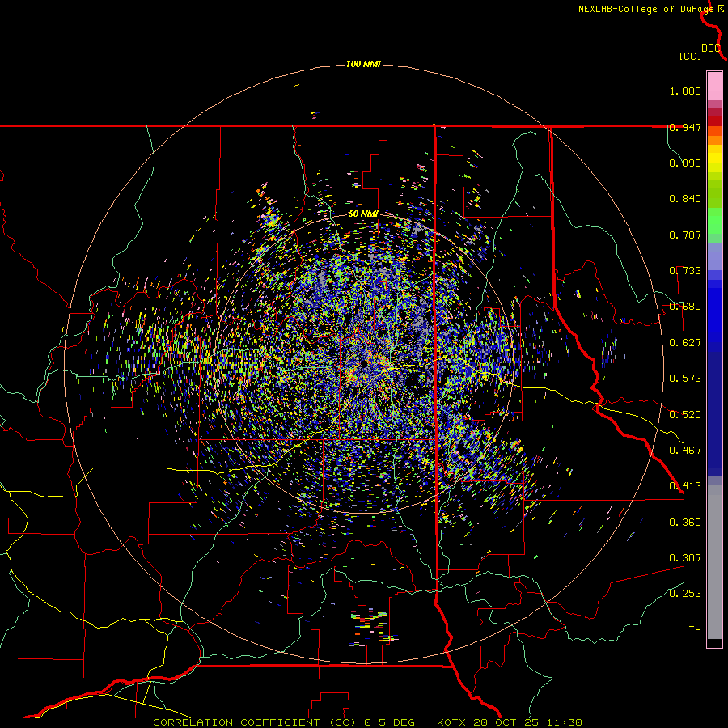Click the KOTX radar site center point

[363, 362]
